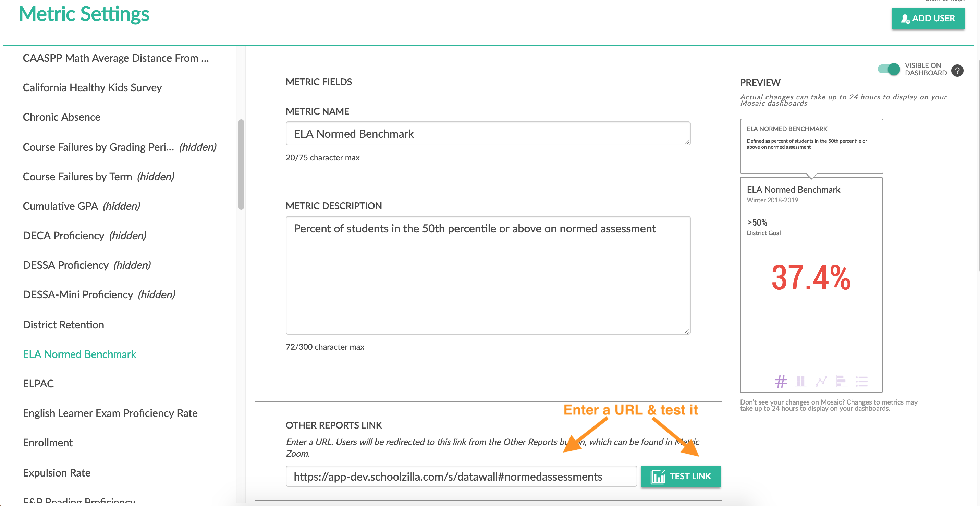Toggle visibility of Cumulative GPA metric
980x506 pixels.
[81, 206]
